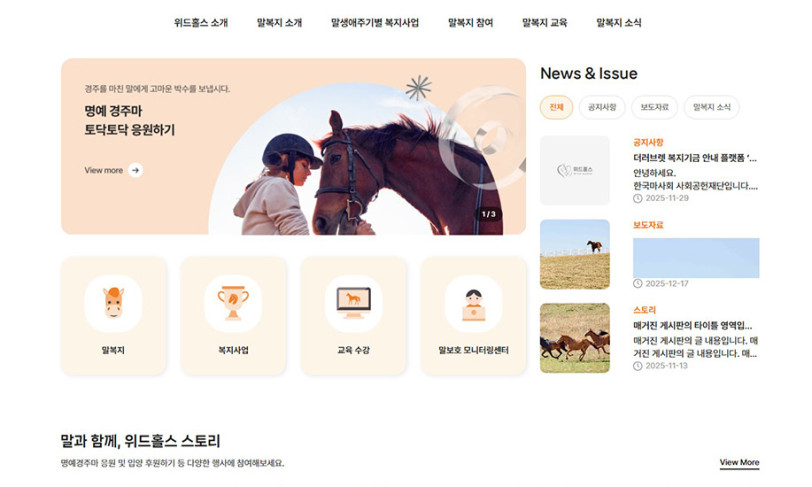Image resolution: width=812 pixels, height=487 pixels.
Task: Click the arrow icon beside View more
Action: click(x=136, y=170)
